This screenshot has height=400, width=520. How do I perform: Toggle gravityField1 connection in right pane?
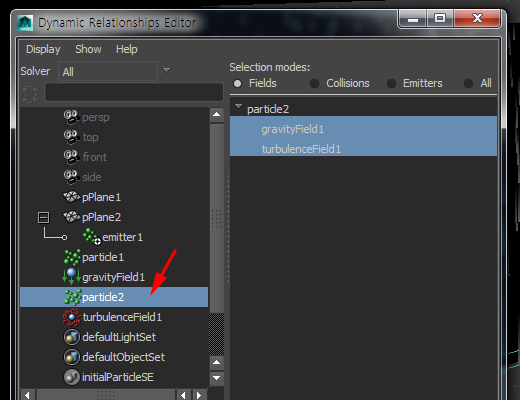(363, 129)
